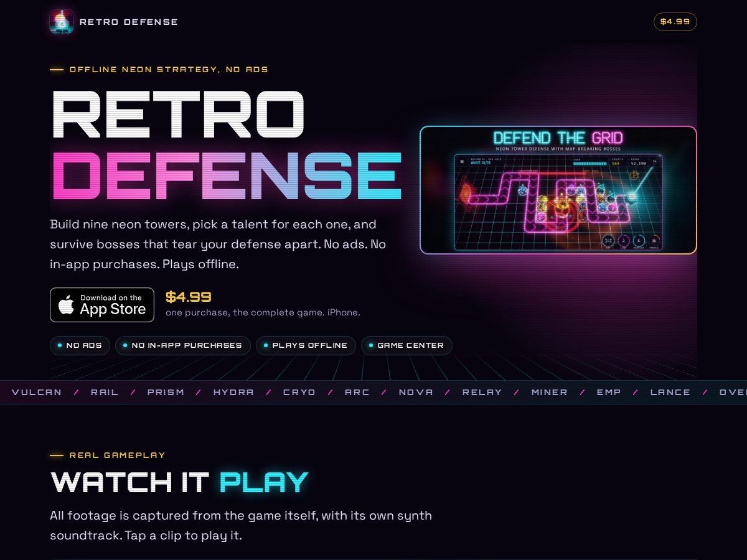The height and width of the screenshot is (560, 747).
Task: Click MINER in the tower ticker
Action: [x=550, y=392]
